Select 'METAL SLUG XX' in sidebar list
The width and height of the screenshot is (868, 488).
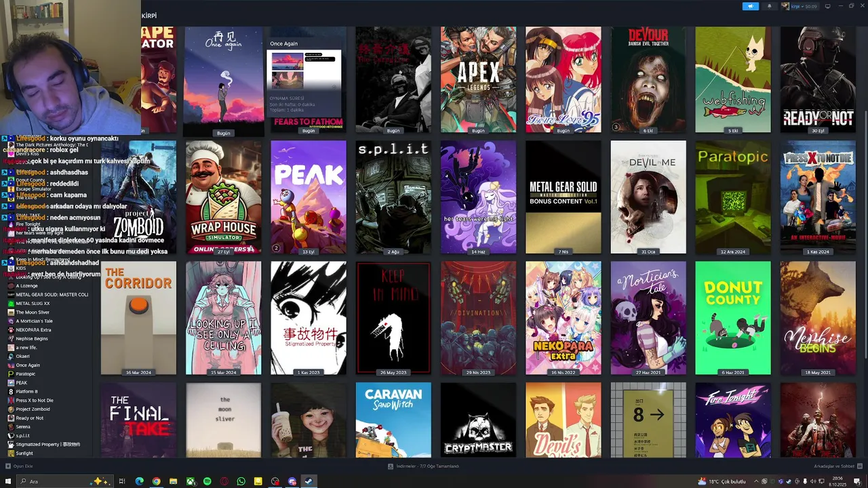coord(33,304)
